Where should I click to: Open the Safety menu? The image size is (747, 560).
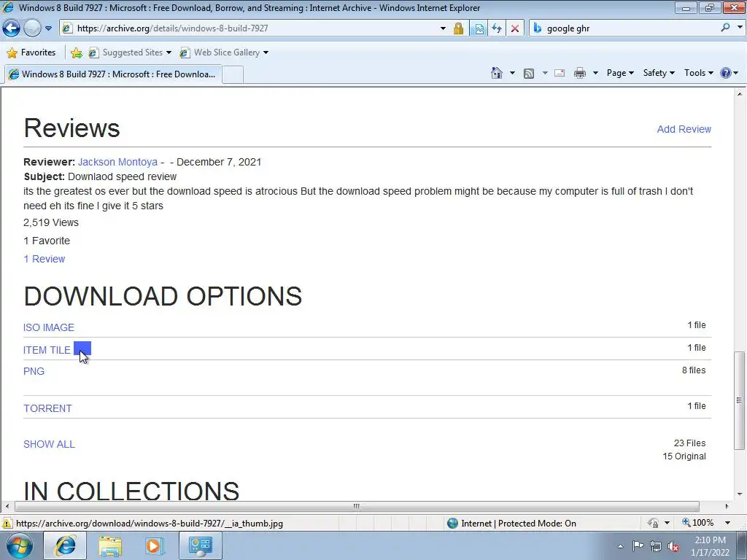click(659, 73)
